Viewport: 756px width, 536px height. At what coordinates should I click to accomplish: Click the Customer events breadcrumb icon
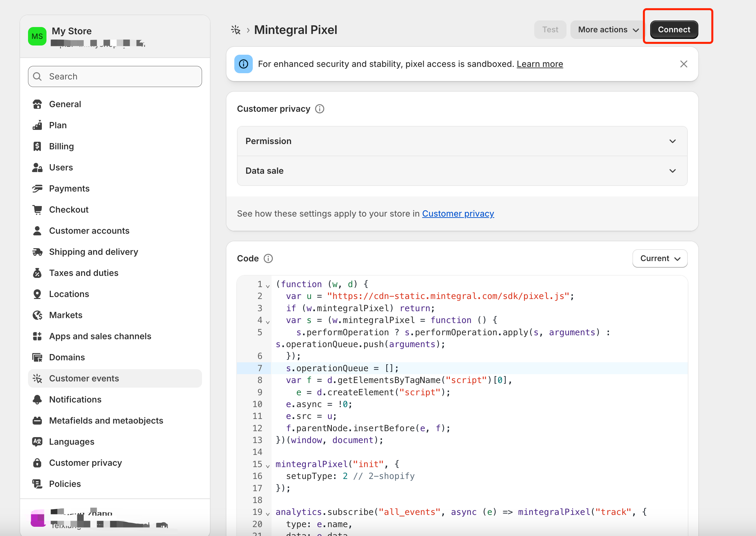click(236, 30)
